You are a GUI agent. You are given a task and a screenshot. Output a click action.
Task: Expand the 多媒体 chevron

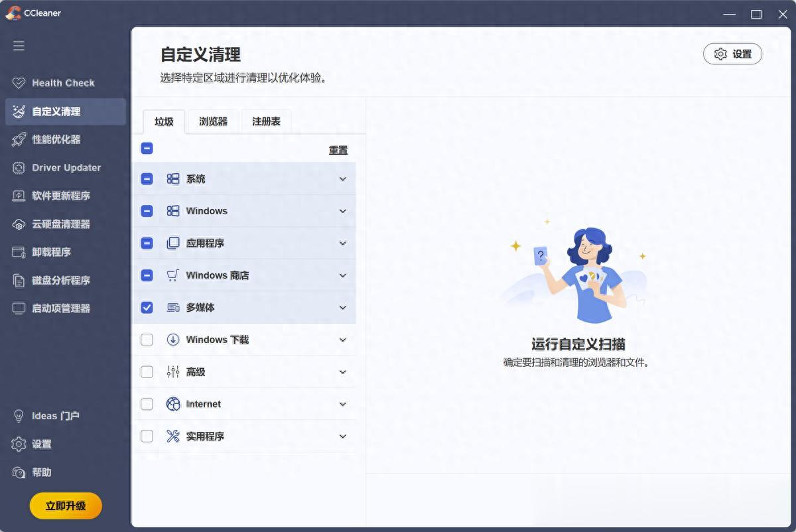tap(343, 308)
